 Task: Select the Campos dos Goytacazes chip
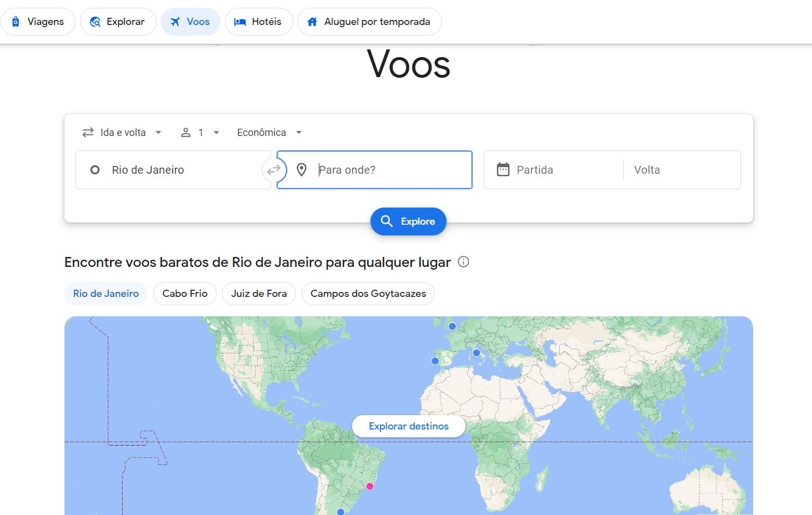coord(368,294)
